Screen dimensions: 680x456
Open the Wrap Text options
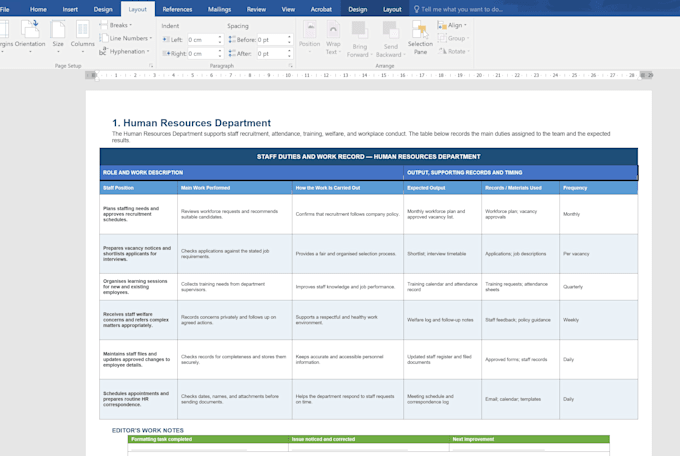click(333, 38)
